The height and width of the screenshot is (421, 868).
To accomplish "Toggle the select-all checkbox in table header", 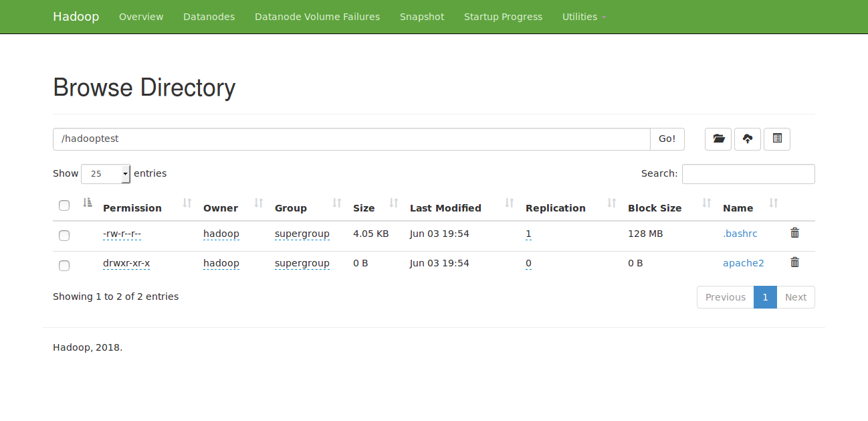I will pyautogui.click(x=64, y=205).
